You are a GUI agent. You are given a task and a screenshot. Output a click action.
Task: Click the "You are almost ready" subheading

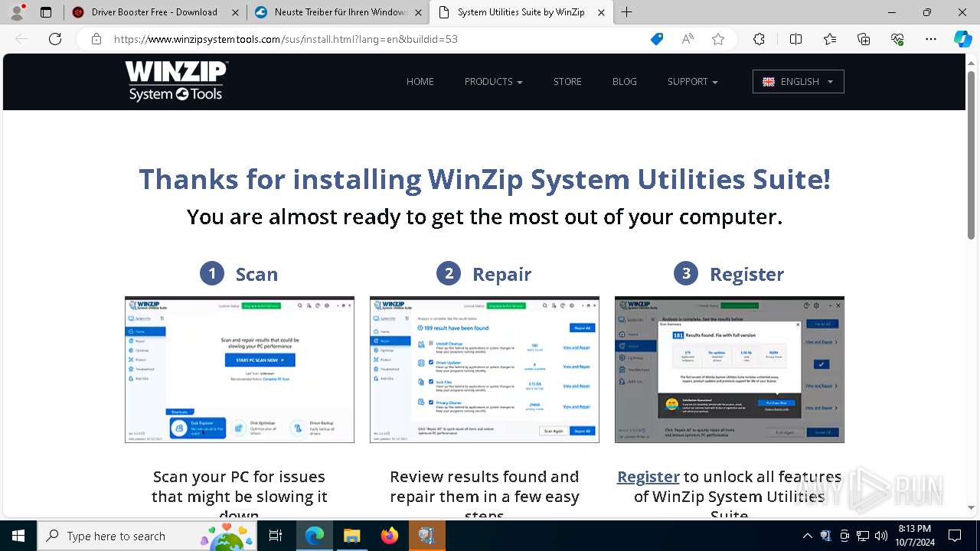pyautogui.click(x=485, y=217)
